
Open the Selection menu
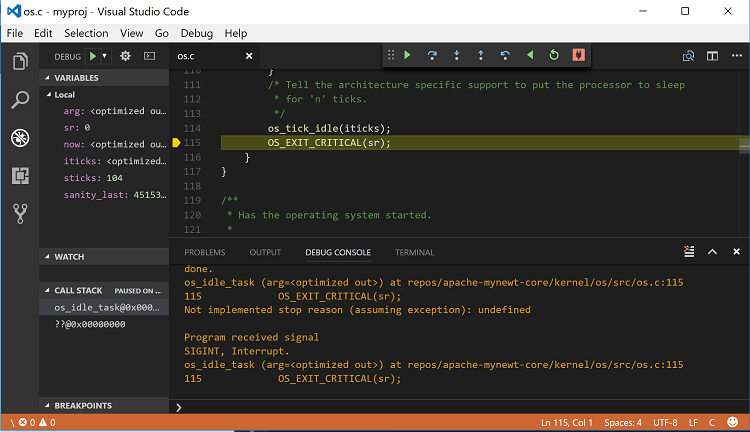point(86,33)
